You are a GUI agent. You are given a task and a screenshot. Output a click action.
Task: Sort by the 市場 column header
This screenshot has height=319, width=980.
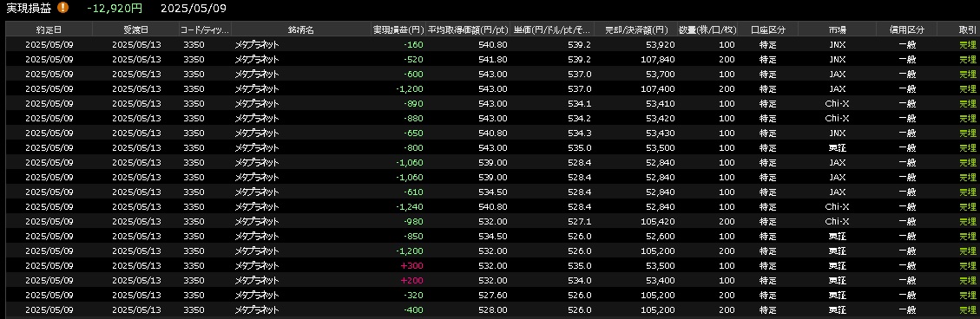[836, 29]
